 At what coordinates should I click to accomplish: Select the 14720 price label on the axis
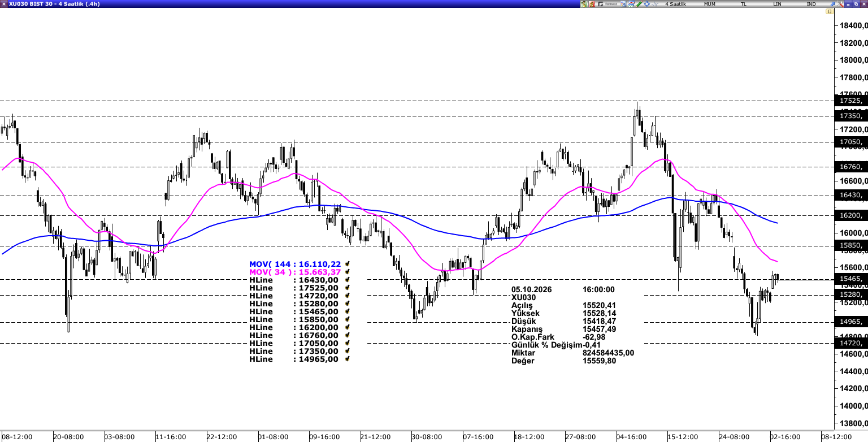point(852,343)
